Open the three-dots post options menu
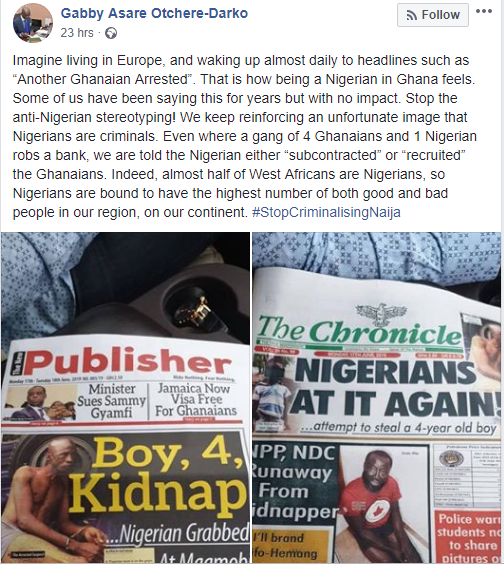This screenshot has height=566, width=504. tap(484, 11)
